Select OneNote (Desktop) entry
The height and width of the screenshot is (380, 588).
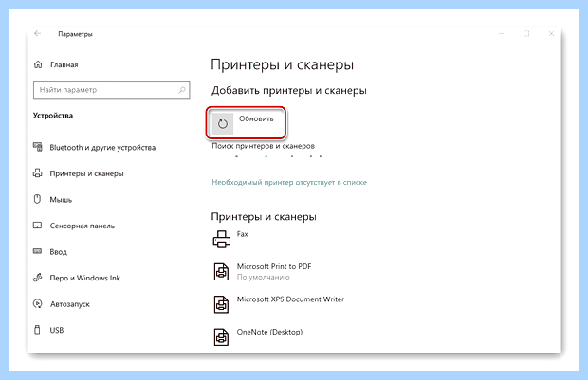click(269, 332)
